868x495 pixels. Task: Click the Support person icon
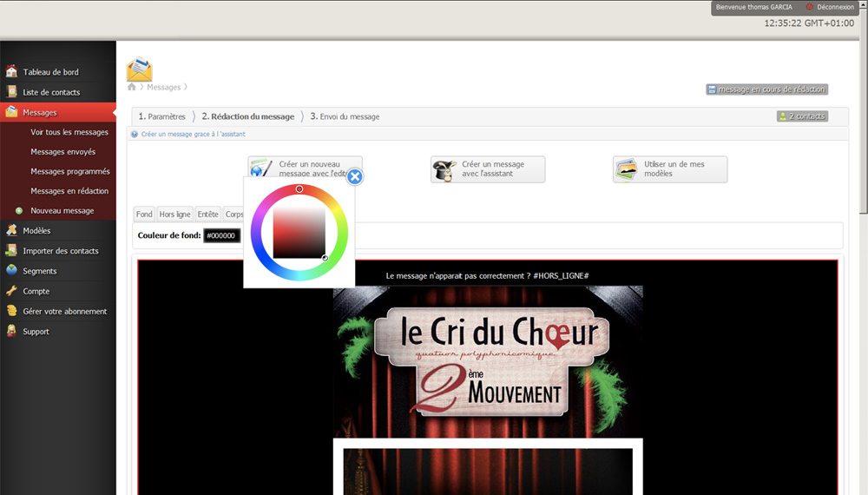11,331
